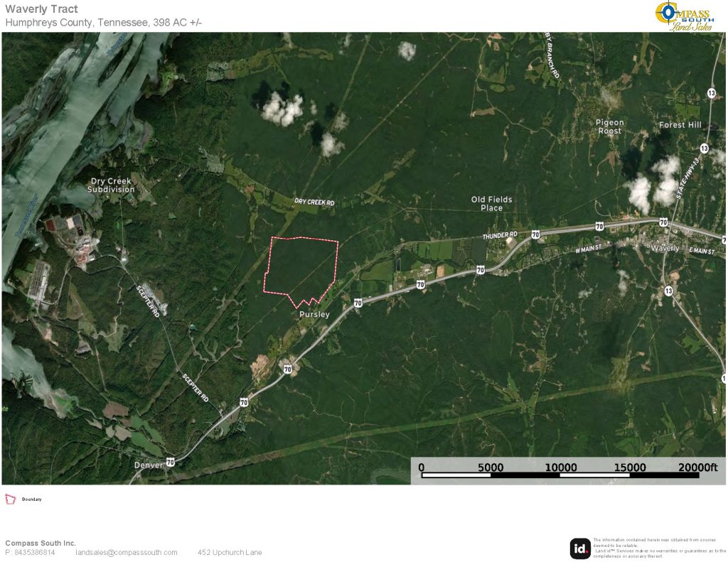
Task: Click the Waverly Tract title text
Action: coord(41,9)
